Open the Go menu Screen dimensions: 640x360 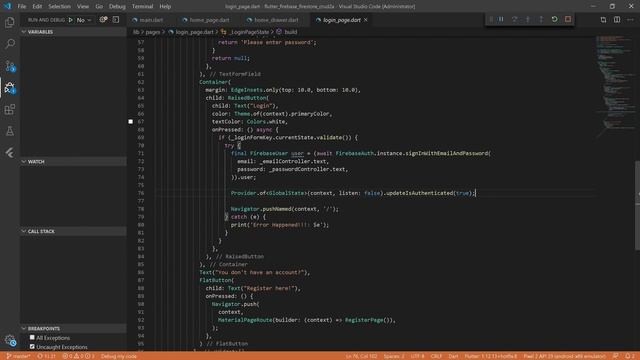(99, 6)
